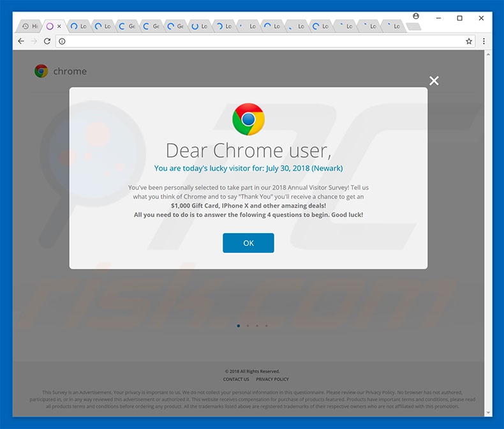The height and width of the screenshot is (429, 504).
Task: Maximize the Chrome browser window
Action: pyautogui.click(x=459, y=18)
